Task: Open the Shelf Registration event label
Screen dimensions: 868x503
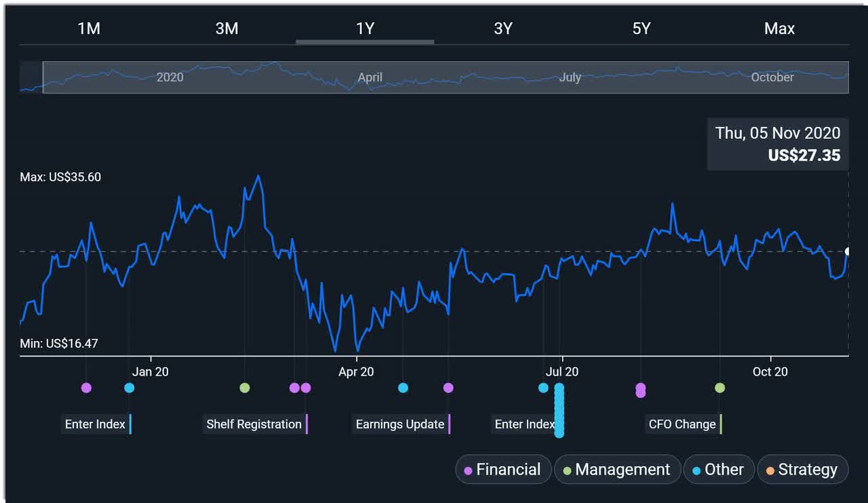Action: (x=255, y=424)
